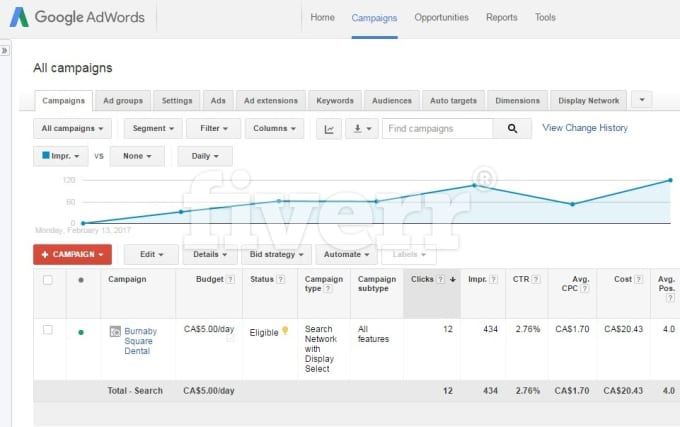Click the Eligible status lightbulb icon
Viewport: 680px width, 427px height.
point(285,331)
